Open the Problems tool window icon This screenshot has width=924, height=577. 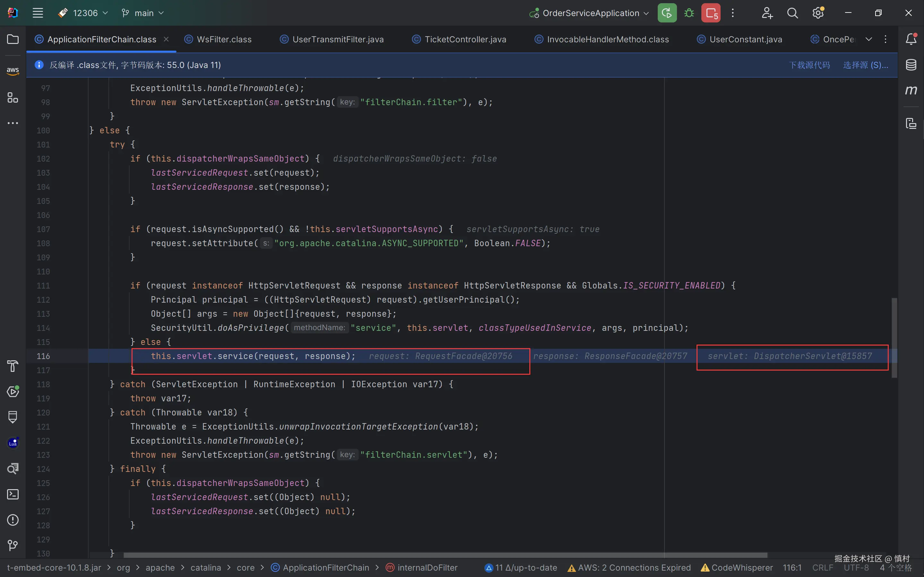[x=13, y=520]
